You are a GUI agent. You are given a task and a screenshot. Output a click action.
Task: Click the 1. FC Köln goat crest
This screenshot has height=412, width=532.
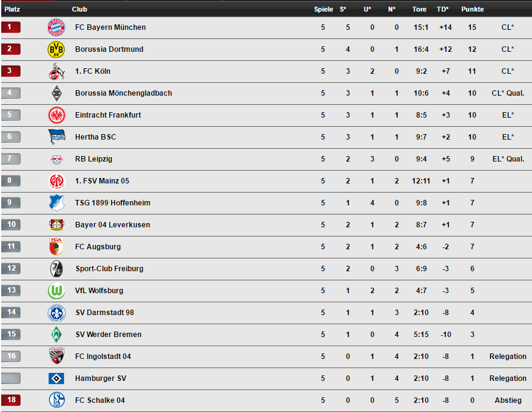56,71
